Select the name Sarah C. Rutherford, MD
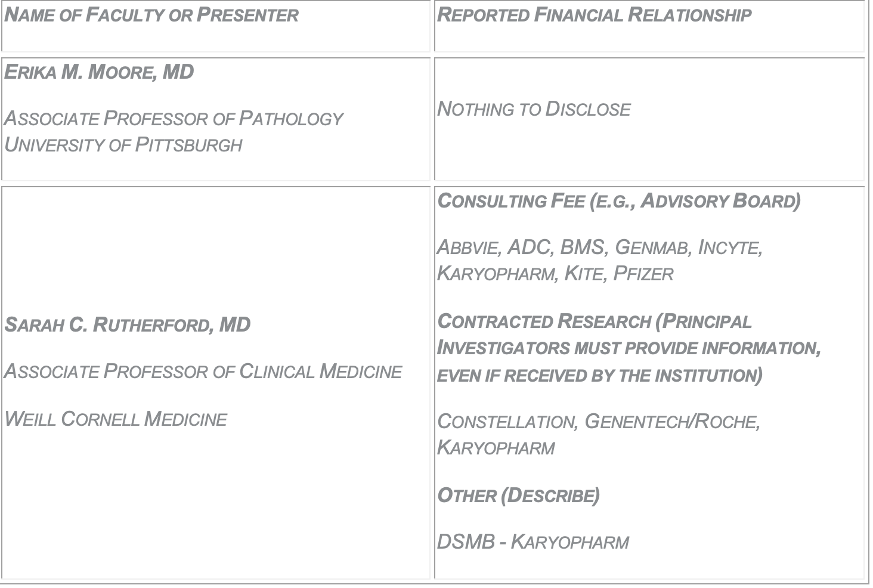Viewport: 873px width, 588px height. click(127, 325)
